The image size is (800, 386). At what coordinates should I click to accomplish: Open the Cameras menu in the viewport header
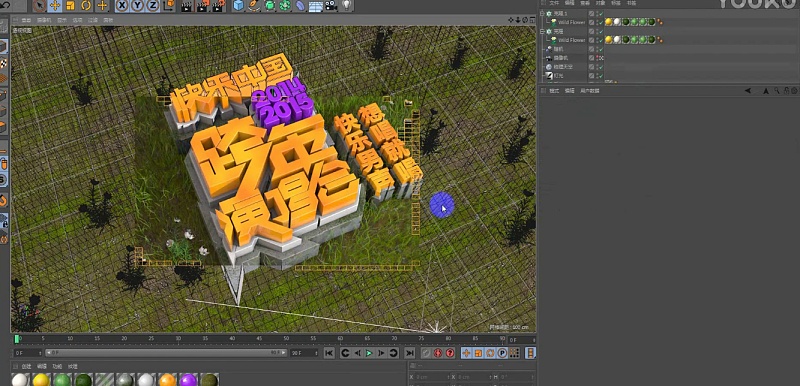[44, 20]
